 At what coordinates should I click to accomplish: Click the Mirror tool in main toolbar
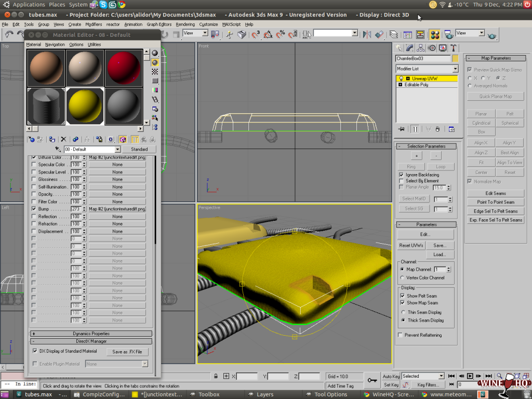(x=367, y=34)
